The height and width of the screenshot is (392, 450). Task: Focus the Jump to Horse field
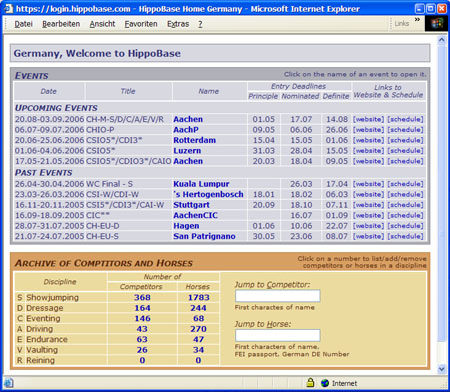click(x=278, y=335)
